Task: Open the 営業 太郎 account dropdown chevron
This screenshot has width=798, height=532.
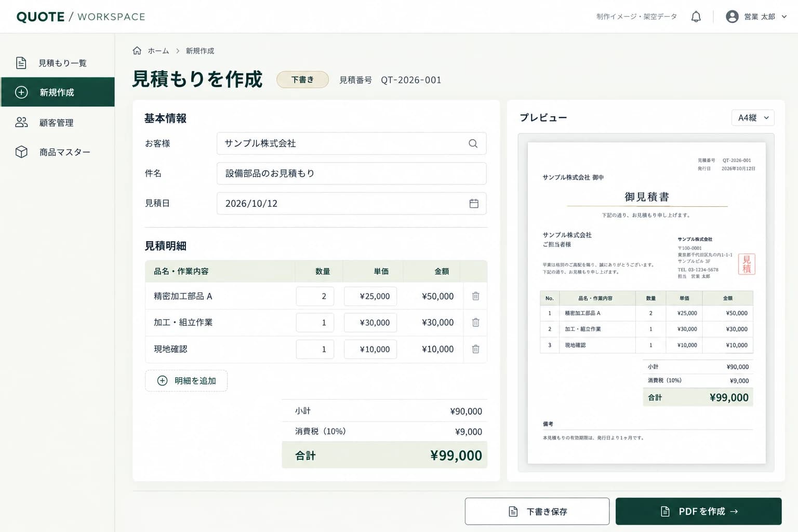Action: [x=784, y=17]
